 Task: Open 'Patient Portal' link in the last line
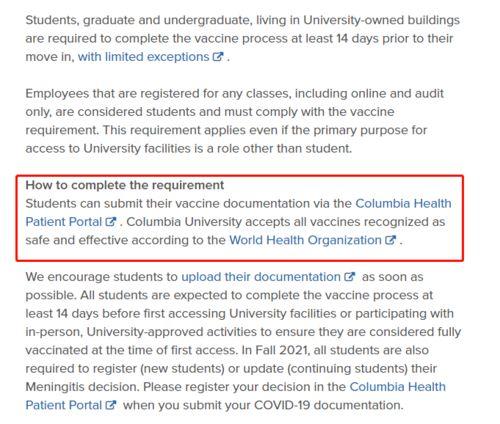tap(64, 405)
